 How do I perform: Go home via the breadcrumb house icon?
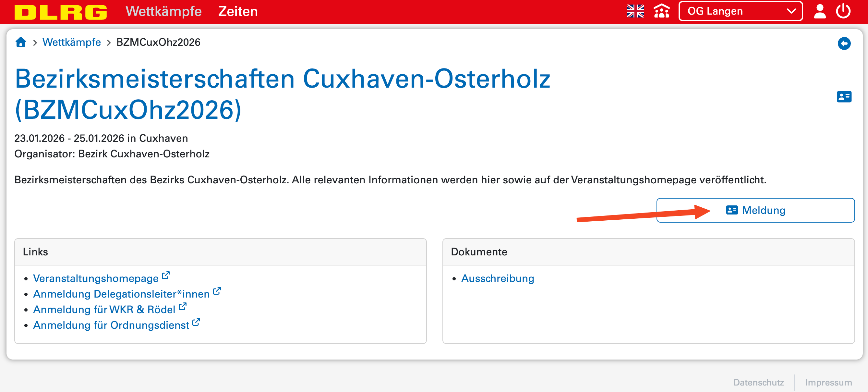tap(21, 42)
